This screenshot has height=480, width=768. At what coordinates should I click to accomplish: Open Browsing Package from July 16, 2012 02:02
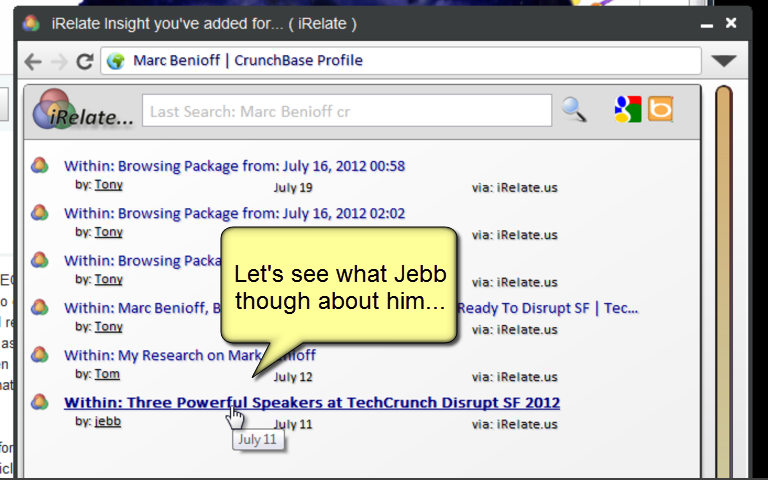235,214
